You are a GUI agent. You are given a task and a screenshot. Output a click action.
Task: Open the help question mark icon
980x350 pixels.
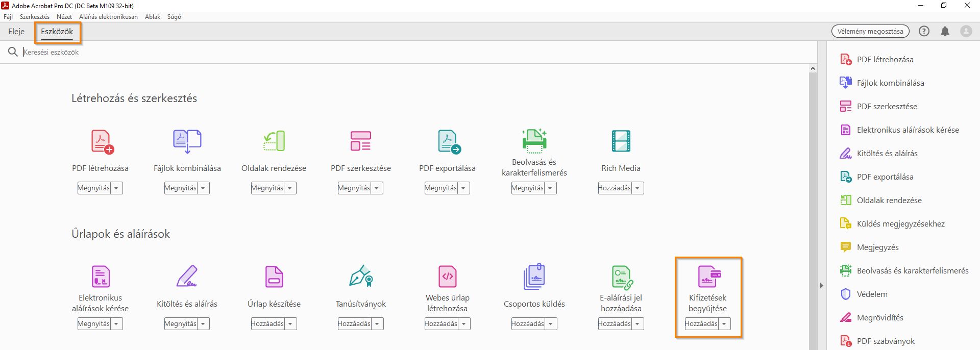pyautogui.click(x=924, y=31)
